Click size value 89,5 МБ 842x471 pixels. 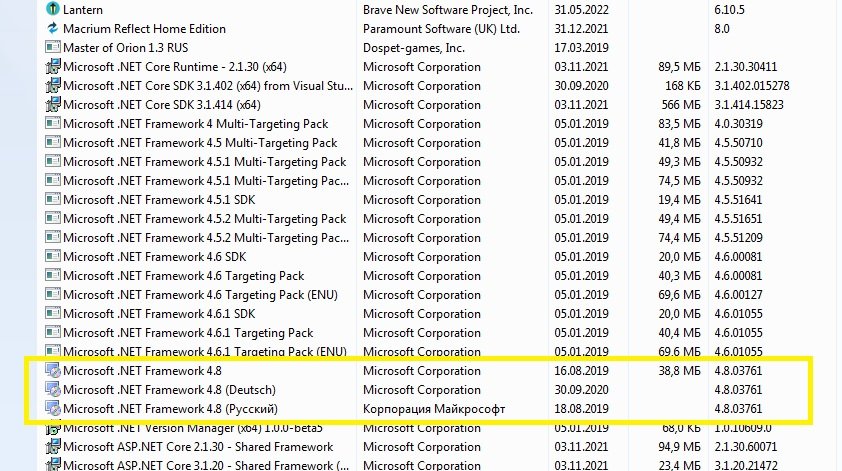[x=679, y=67]
